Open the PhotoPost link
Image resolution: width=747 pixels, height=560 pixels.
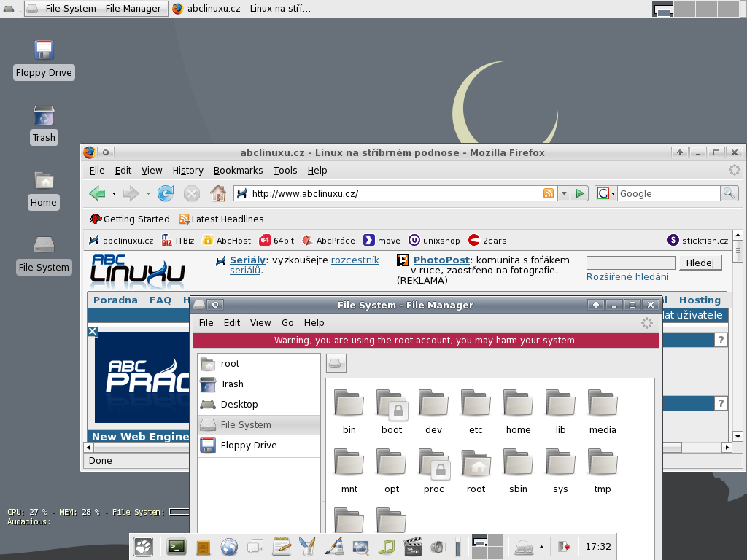tap(441, 260)
